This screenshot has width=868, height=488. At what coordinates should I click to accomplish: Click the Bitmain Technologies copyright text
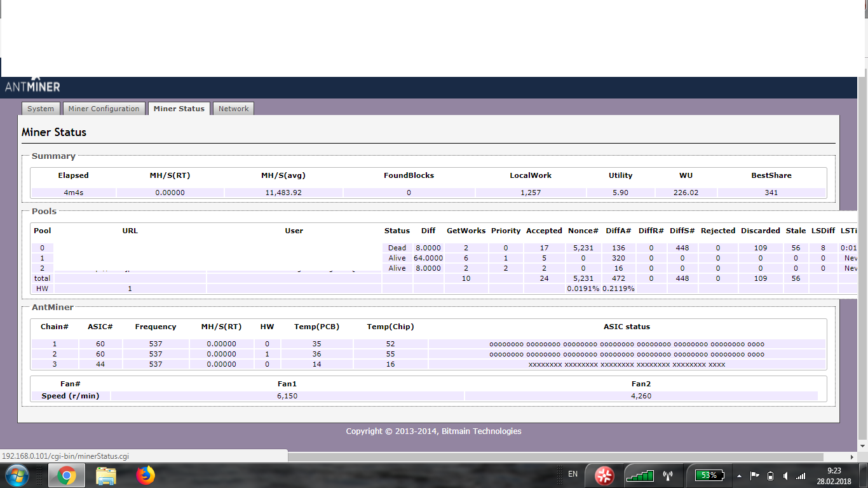(433, 431)
